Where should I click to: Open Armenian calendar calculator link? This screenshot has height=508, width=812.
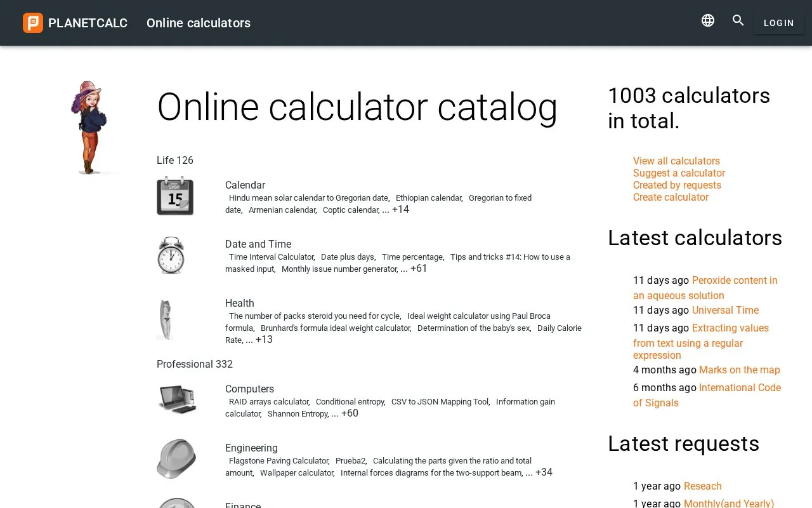[282, 210]
